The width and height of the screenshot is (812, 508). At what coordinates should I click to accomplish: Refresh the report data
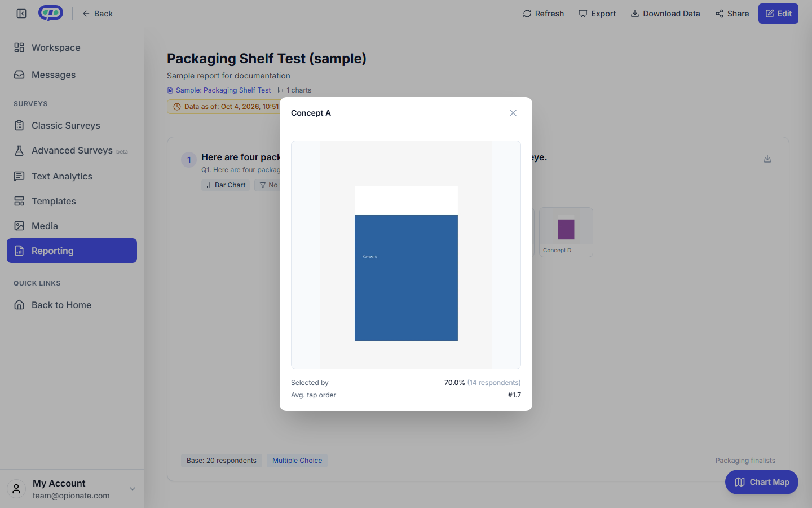(x=543, y=14)
